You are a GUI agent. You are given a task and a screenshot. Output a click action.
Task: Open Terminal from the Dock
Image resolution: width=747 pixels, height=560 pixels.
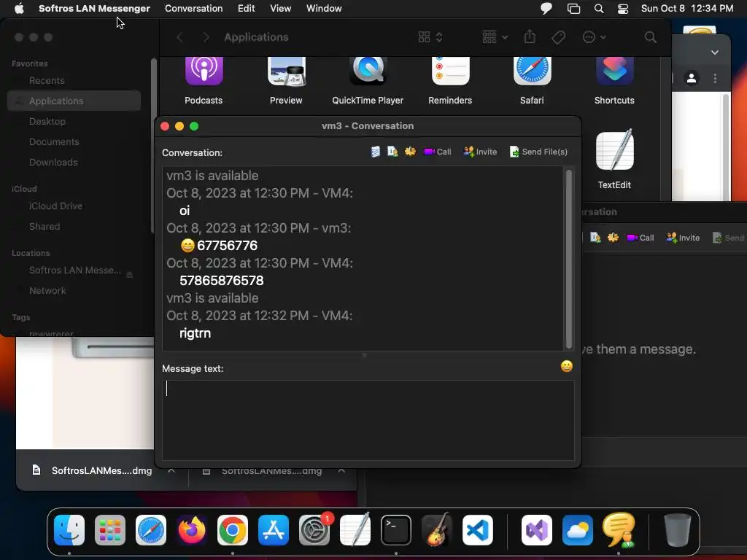[396, 530]
